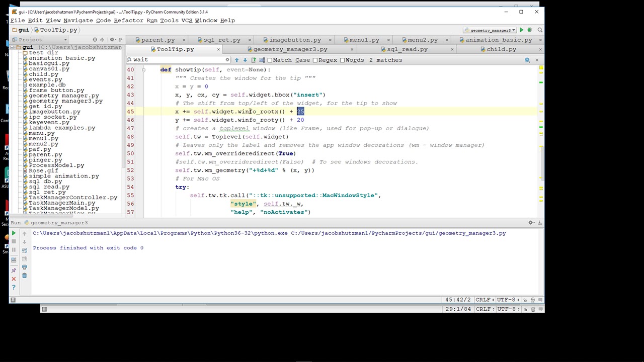Viewport: 644px width, 362px height.
Task: Open Search Everywhere magnifier icon
Action: coord(540,30)
